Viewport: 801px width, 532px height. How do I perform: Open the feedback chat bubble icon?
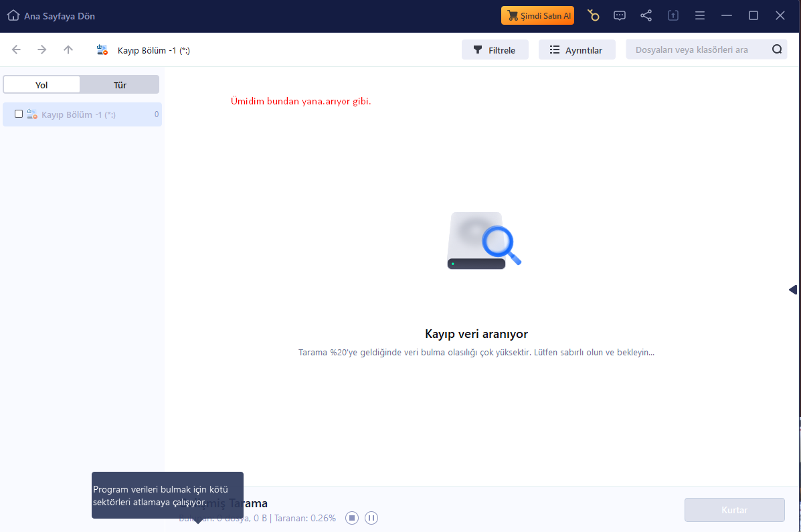(x=620, y=16)
